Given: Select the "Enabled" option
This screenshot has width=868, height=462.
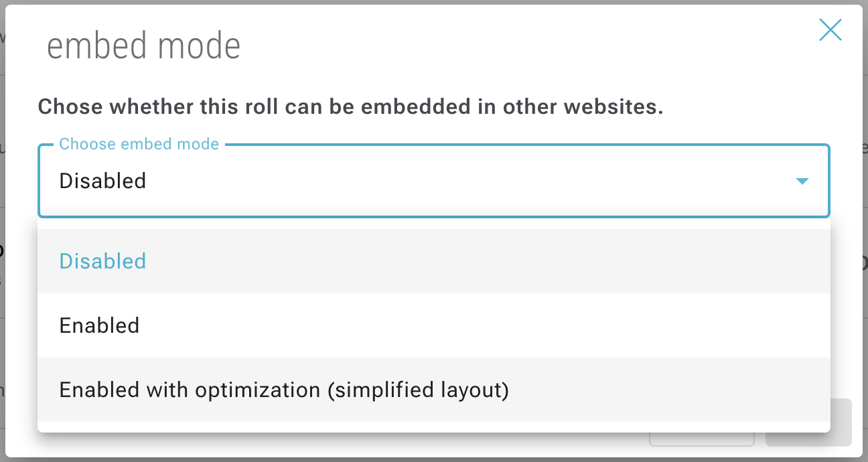Looking at the screenshot, I should coord(99,325).
